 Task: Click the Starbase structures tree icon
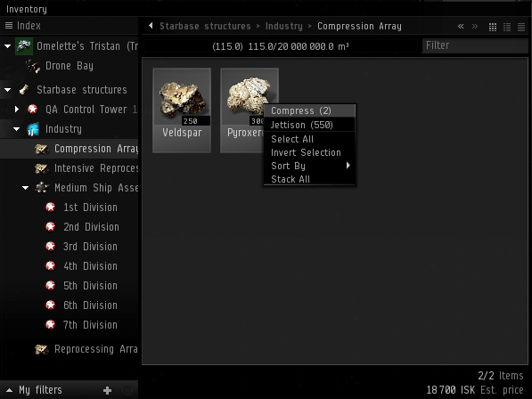24,90
